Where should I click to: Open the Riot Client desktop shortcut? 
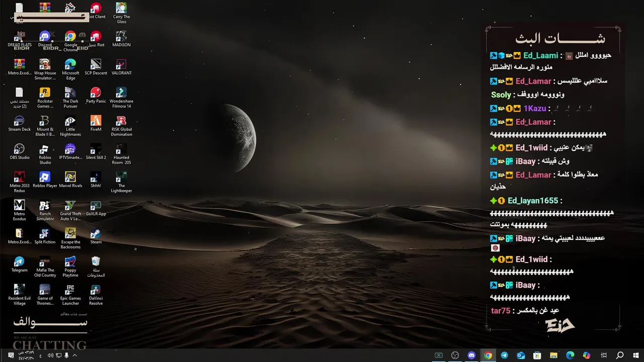click(96, 12)
